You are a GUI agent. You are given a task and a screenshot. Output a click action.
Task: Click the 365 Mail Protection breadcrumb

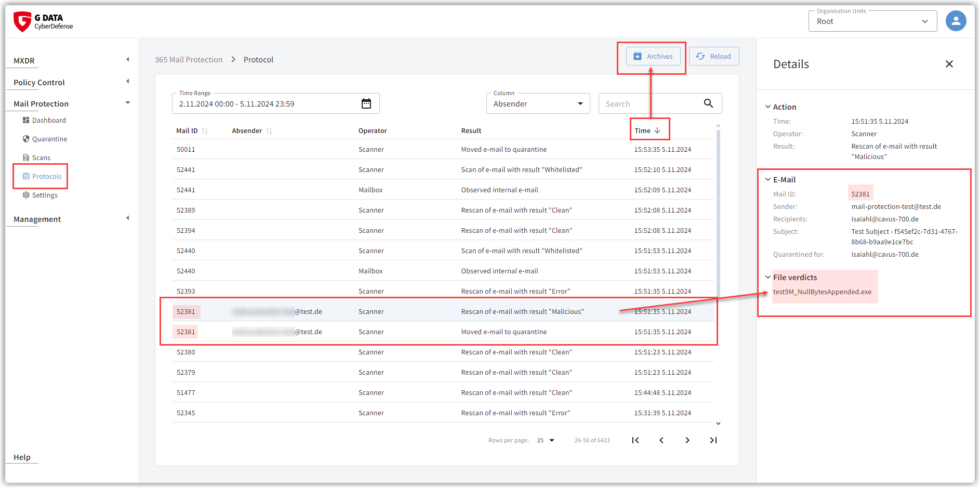(189, 60)
